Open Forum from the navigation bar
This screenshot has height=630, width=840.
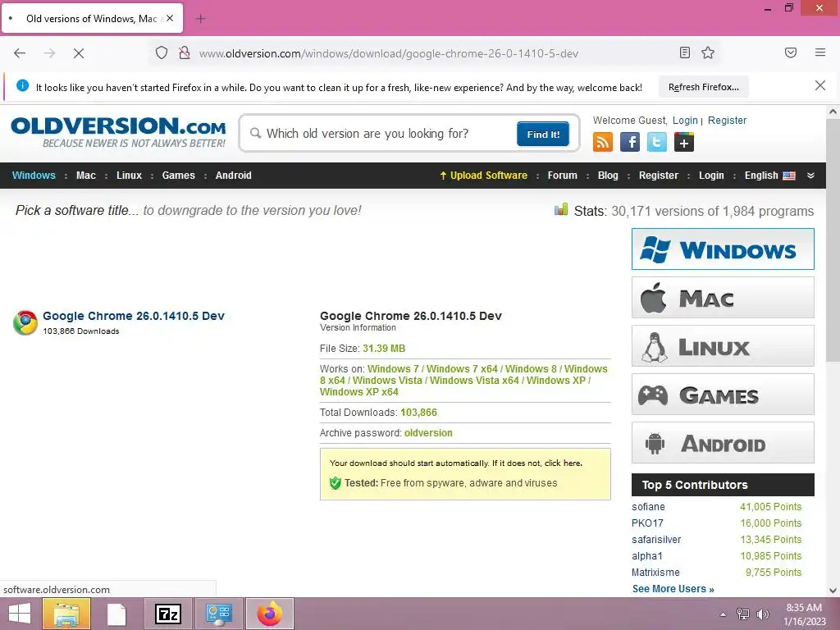click(562, 176)
